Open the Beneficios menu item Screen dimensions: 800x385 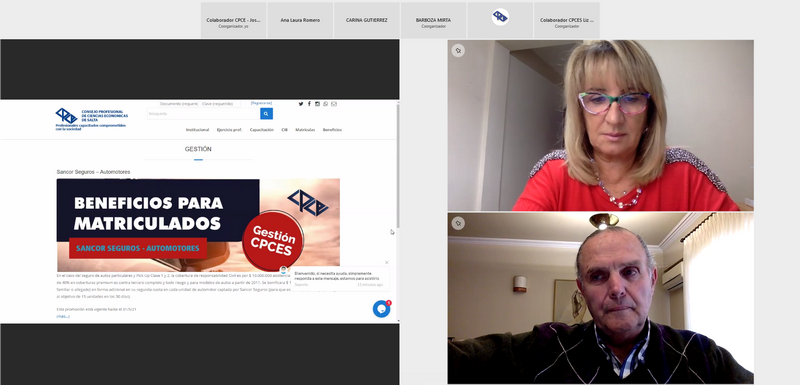click(x=332, y=130)
